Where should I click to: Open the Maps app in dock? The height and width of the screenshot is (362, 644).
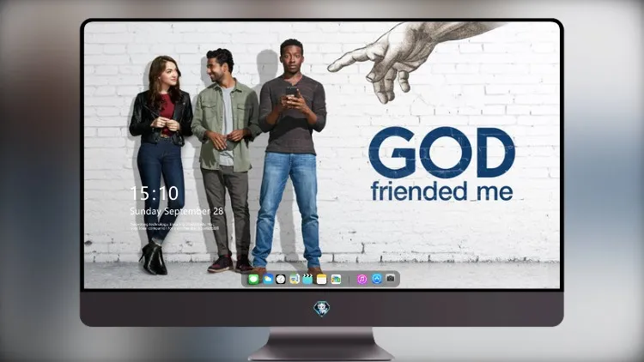pyautogui.click(x=294, y=280)
